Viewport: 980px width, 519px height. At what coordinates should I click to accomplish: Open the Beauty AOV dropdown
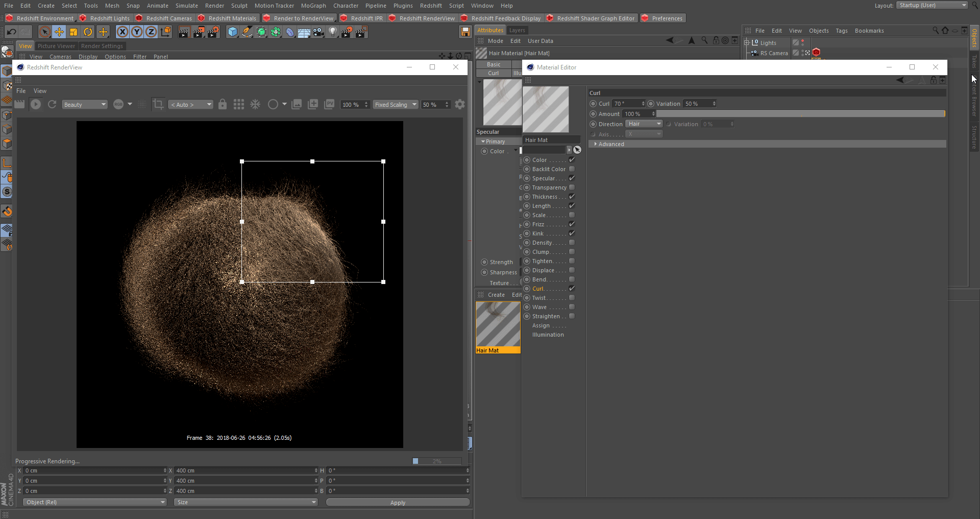point(84,104)
